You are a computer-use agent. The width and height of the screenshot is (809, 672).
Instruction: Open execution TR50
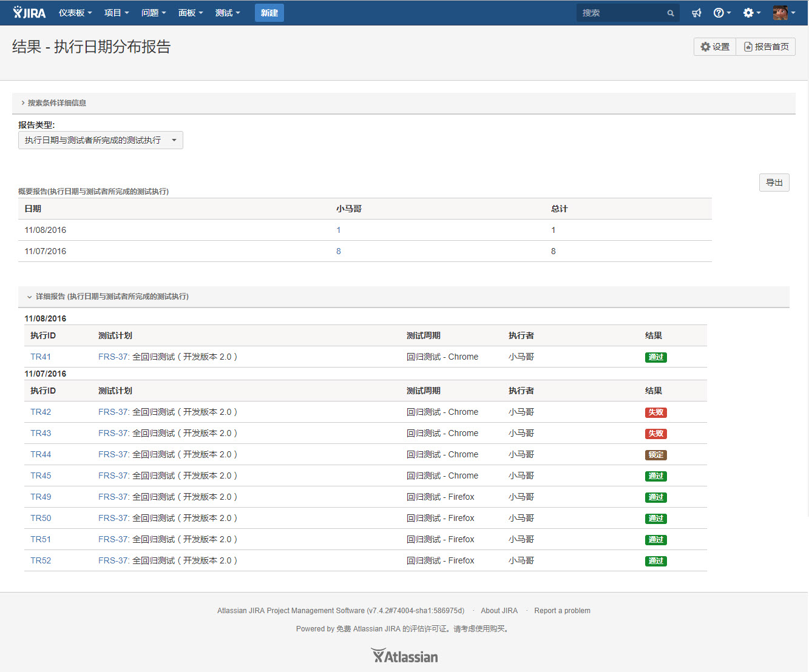(x=41, y=518)
